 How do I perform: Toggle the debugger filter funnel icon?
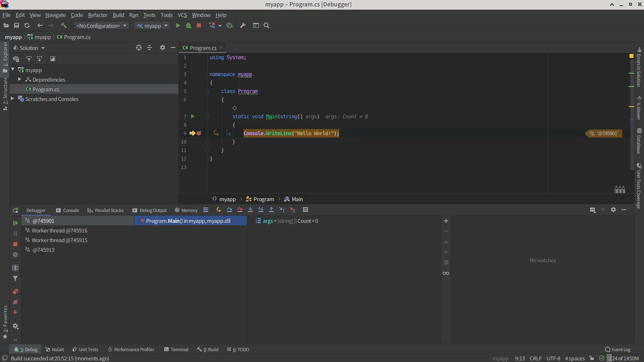coord(15,278)
